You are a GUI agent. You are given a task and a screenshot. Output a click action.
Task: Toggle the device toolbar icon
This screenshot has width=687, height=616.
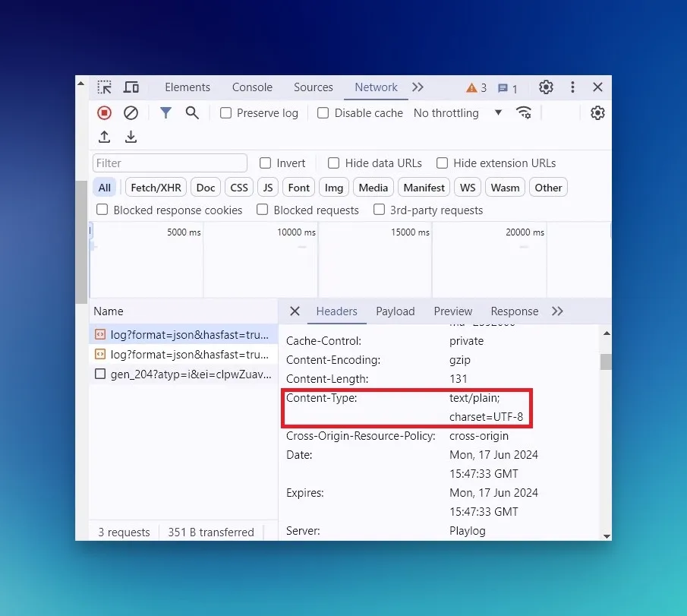(131, 87)
